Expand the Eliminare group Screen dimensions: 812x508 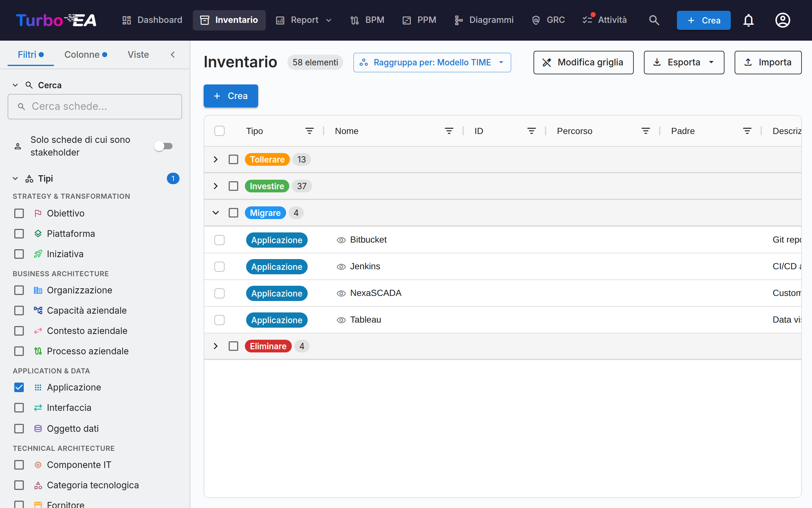point(216,346)
